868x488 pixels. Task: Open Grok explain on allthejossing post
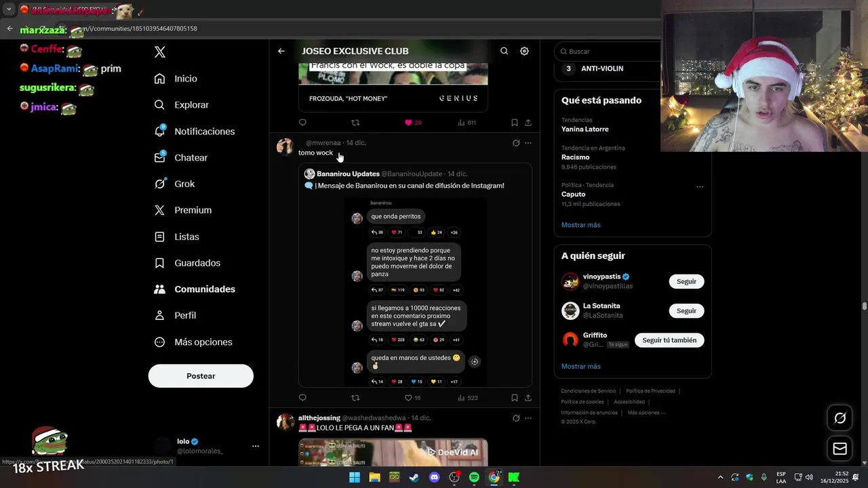pyautogui.click(x=516, y=418)
